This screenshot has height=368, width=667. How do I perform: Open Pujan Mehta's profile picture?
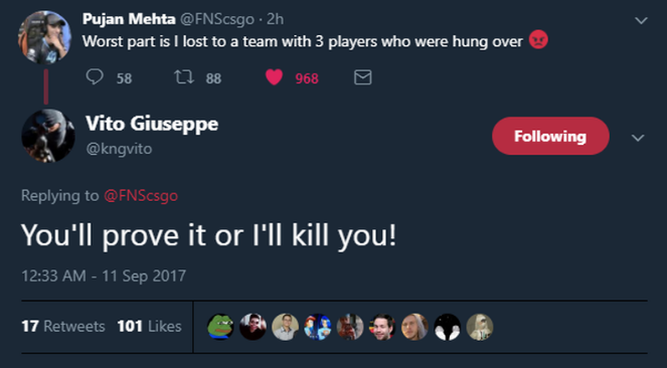pyautogui.click(x=44, y=37)
